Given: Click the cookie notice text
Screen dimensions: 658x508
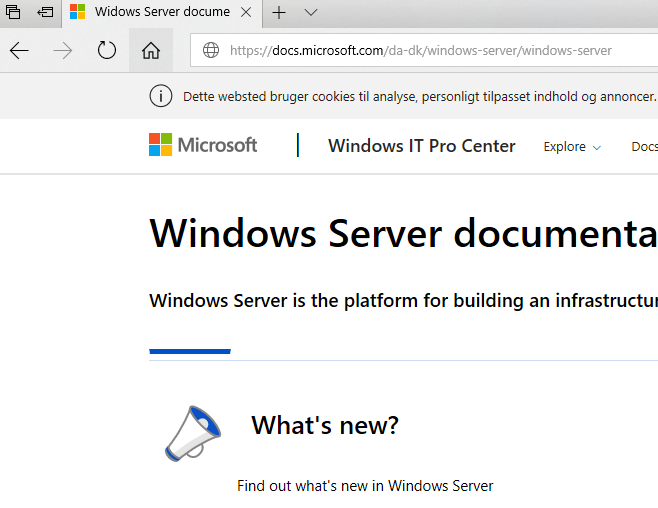Looking at the screenshot, I should coord(420,96).
